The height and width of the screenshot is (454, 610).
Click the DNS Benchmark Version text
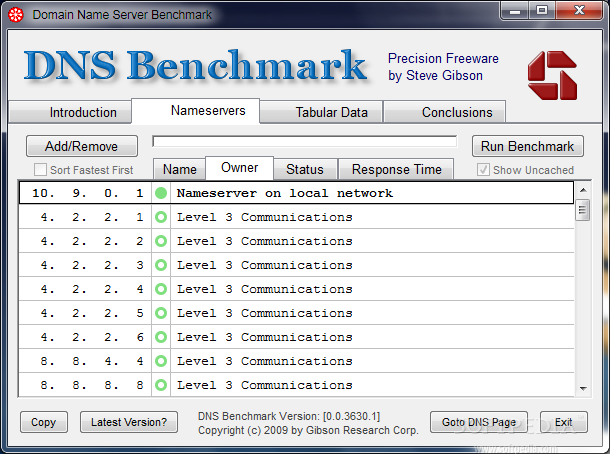click(289, 416)
